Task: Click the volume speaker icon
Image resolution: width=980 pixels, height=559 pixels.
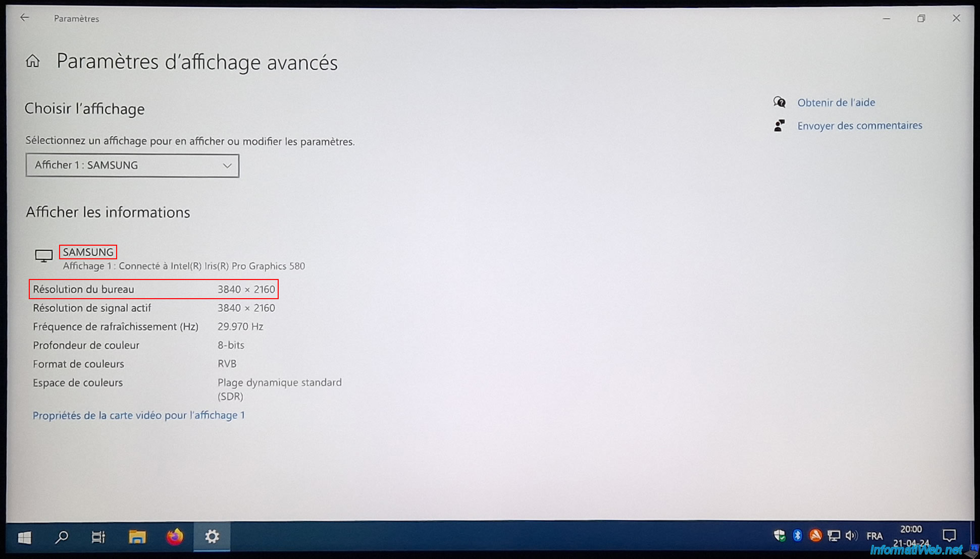Action: 852,536
